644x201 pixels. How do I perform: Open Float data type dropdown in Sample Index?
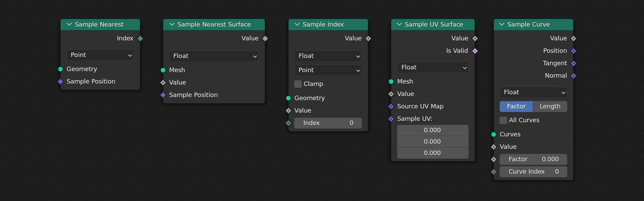pyautogui.click(x=328, y=56)
